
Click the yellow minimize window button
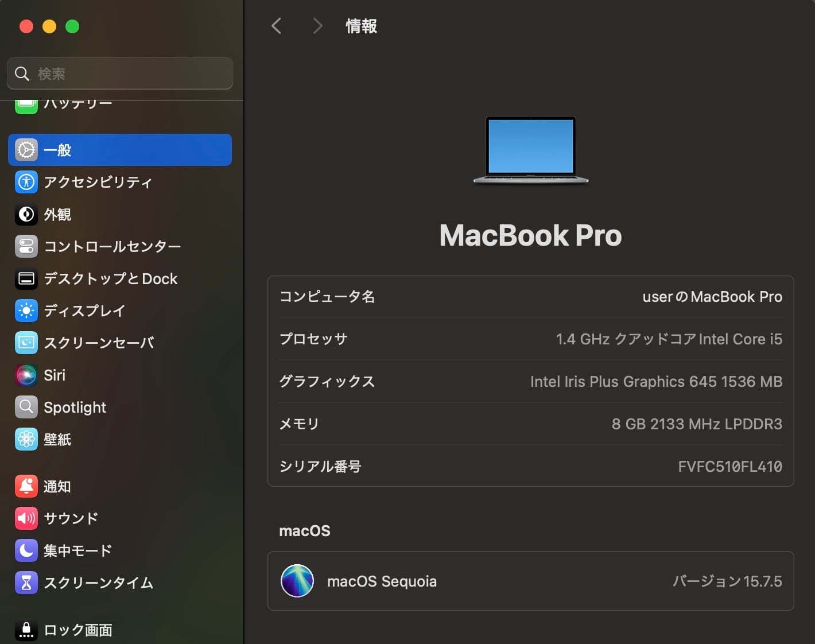(49, 26)
